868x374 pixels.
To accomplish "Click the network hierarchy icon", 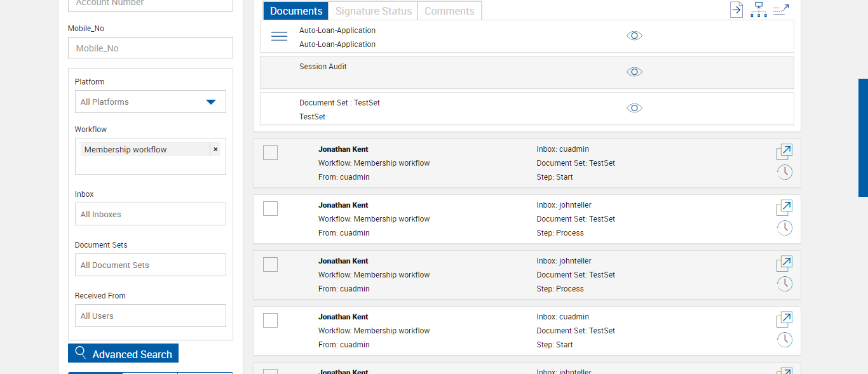I will [758, 10].
